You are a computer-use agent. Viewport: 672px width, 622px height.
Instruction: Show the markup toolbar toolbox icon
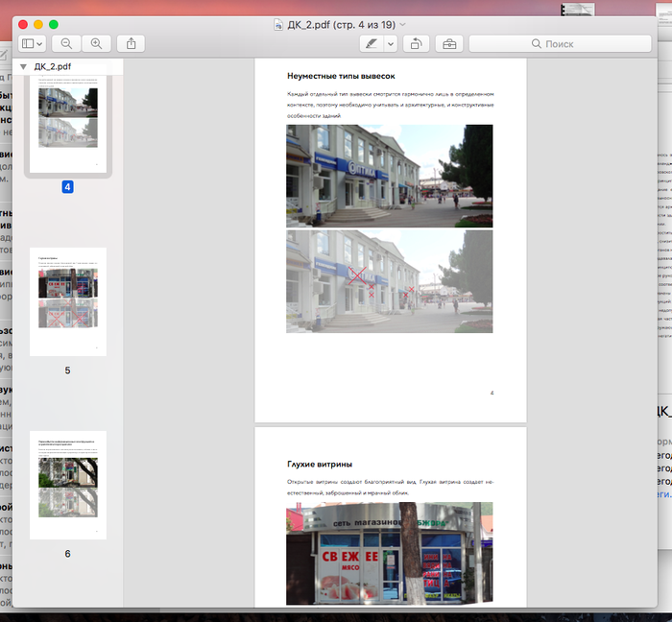447,44
